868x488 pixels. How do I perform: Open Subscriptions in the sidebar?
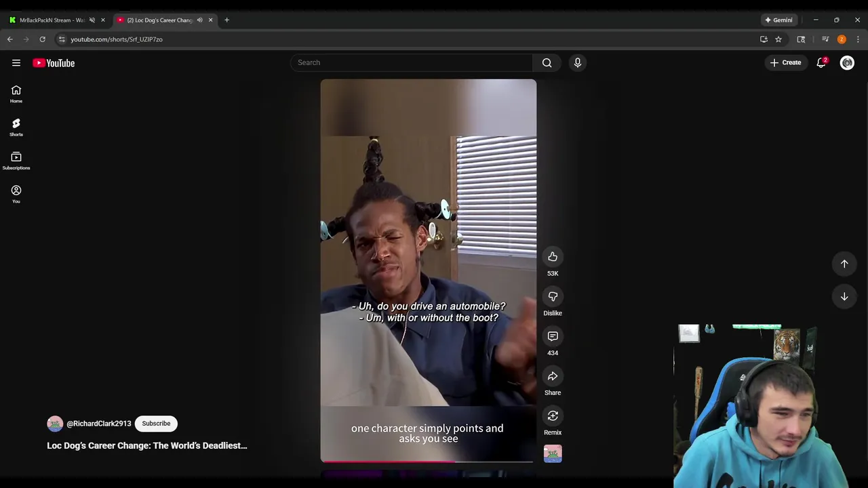16,161
